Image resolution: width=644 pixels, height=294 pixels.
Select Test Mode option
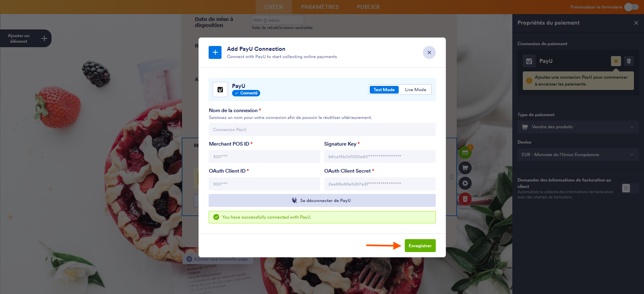(x=384, y=90)
